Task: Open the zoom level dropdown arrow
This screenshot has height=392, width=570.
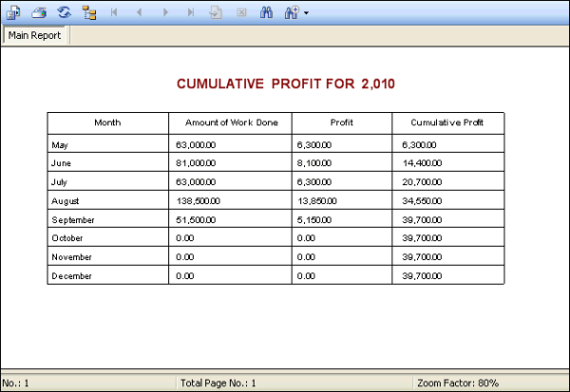Action: pyautogui.click(x=306, y=13)
